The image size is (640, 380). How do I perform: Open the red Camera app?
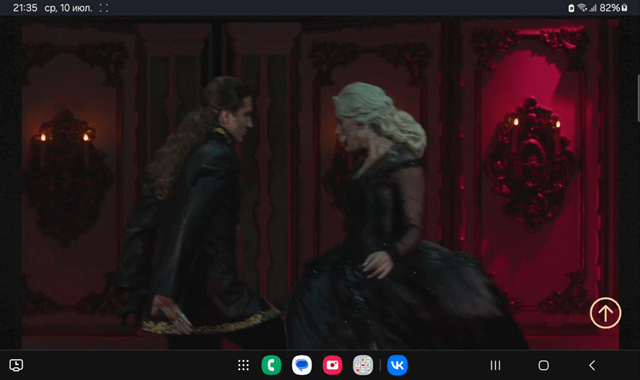click(332, 365)
